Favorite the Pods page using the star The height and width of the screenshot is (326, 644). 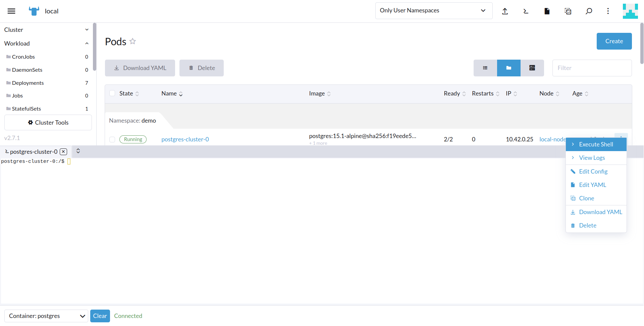(x=132, y=41)
